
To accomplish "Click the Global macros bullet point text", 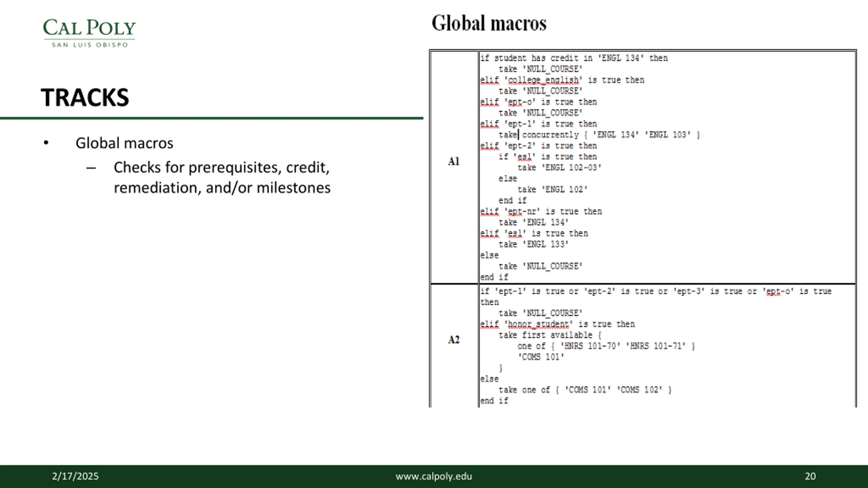I will (x=124, y=143).
